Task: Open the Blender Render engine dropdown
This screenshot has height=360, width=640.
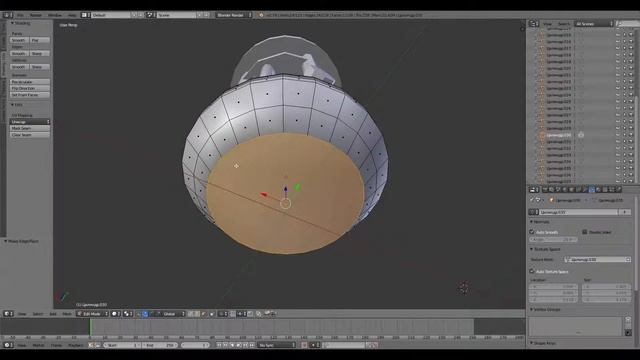Action: (234, 15)
